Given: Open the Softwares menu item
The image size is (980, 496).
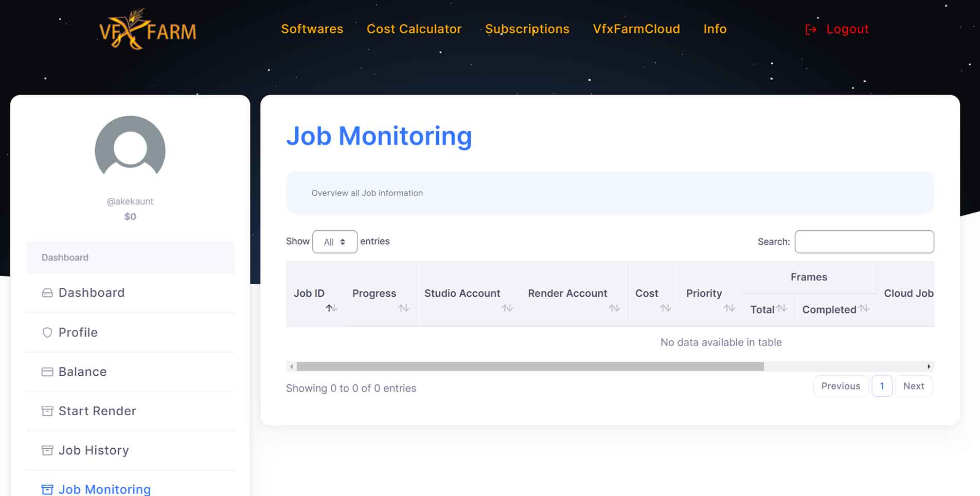Looking at the screenshot, I should (x=312, y=29).
